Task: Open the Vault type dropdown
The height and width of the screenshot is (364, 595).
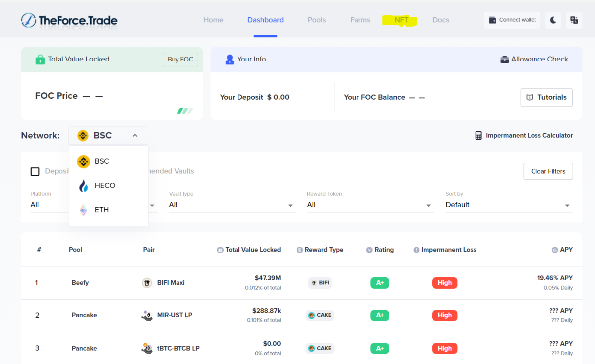Action: 232,205
